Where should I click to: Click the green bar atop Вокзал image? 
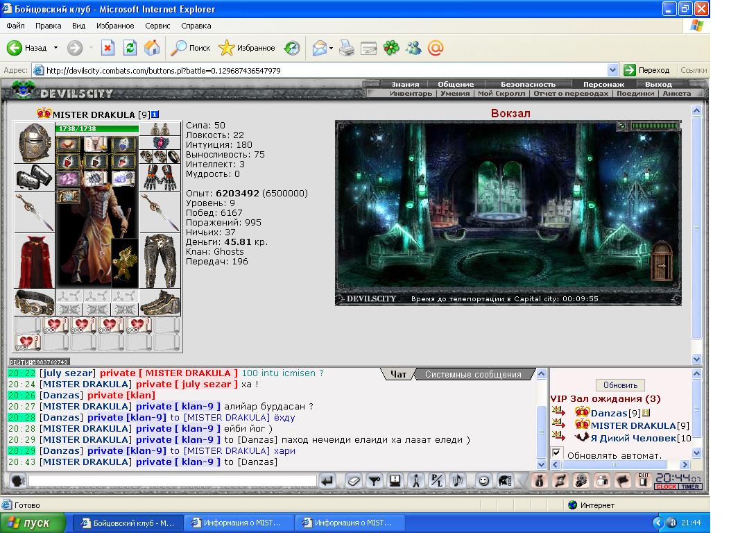[654, 126]
